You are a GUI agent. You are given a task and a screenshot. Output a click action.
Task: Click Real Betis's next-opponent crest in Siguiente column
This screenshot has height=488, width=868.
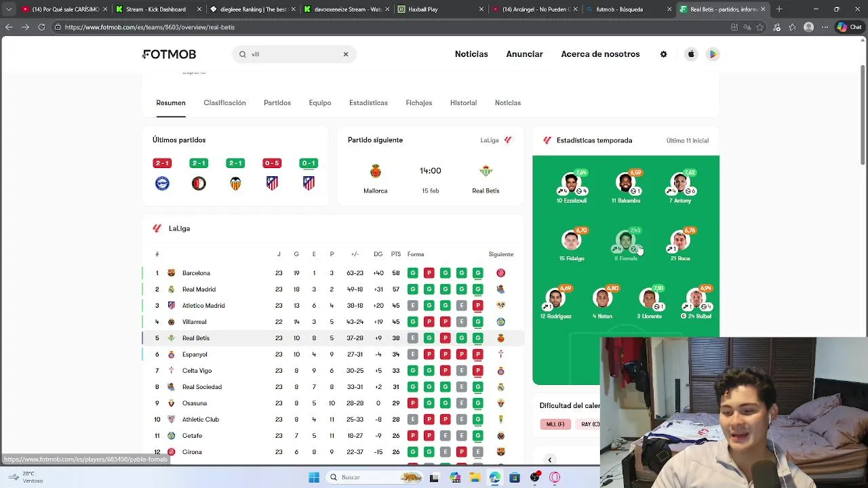[500, 338]
